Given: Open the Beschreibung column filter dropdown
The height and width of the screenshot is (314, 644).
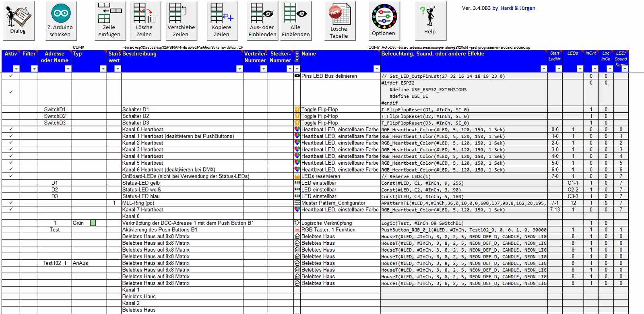Looking at the screenshot, I should pos(239,69).
